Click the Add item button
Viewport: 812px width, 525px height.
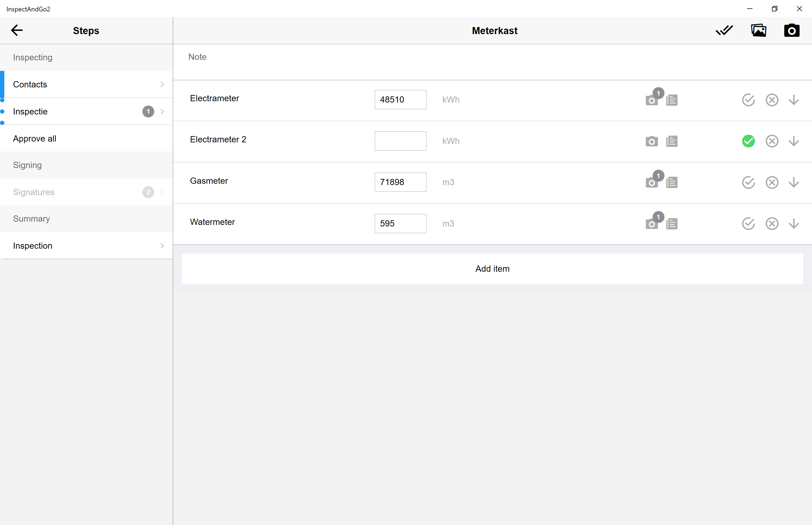[x=492, y=269]
